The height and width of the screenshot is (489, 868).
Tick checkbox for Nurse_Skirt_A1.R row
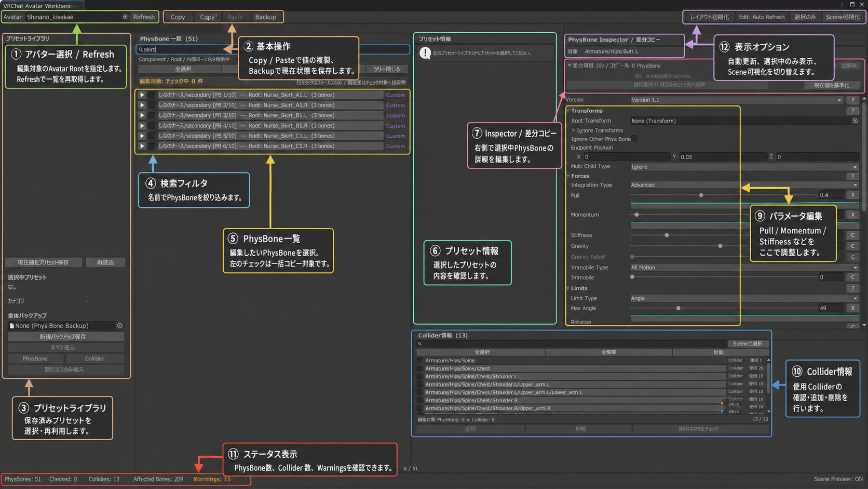tap(152, 105)
